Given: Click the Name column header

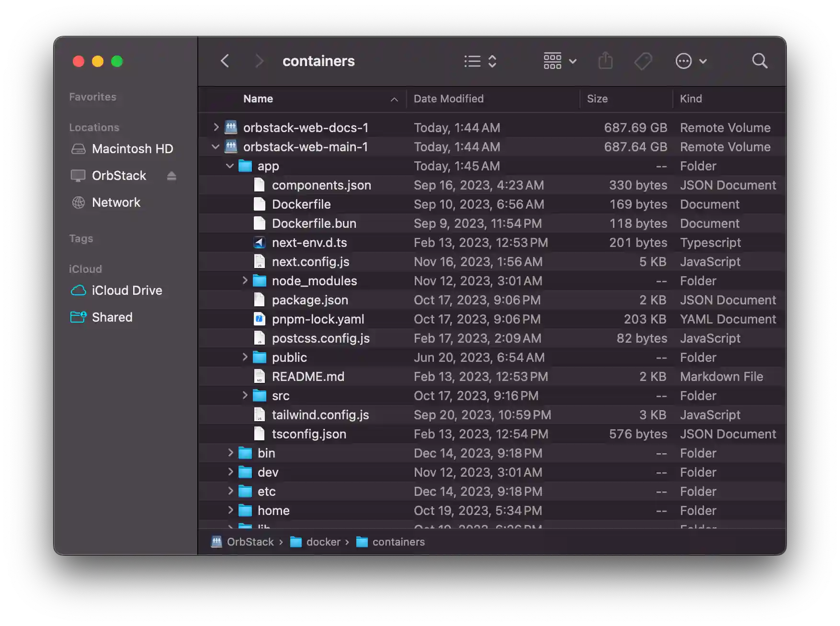Looking at the screenshot, I should [x=258, y=99].
